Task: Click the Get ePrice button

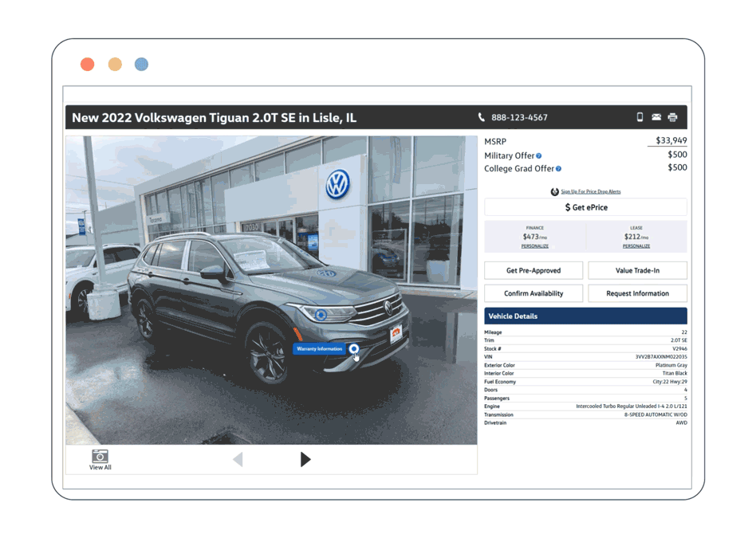Action: pyautogui.click(x=586, y=207)
